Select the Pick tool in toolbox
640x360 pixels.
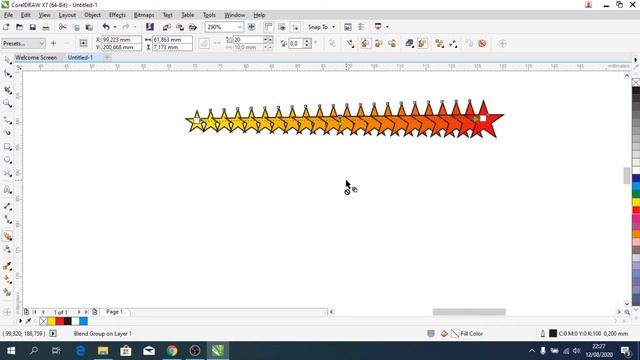7,60
